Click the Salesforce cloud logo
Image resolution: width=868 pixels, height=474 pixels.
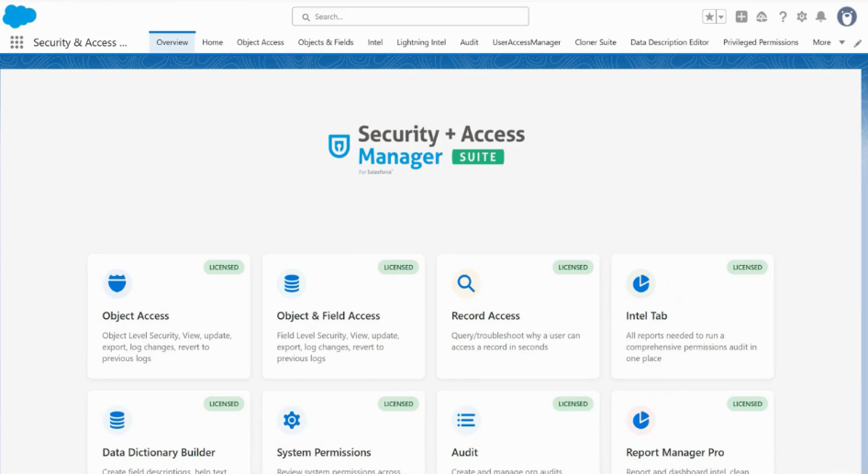pos(19,16)
